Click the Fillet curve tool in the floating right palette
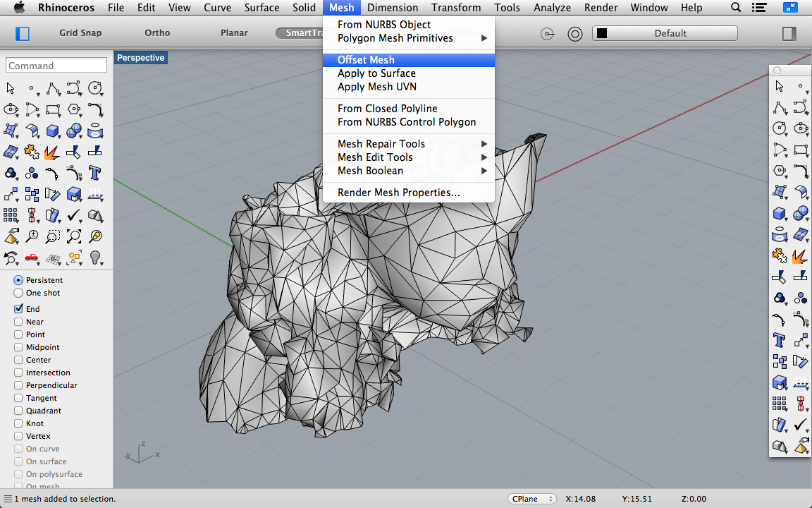The height and width of the screenshot is (508, 812). [801, 171]
